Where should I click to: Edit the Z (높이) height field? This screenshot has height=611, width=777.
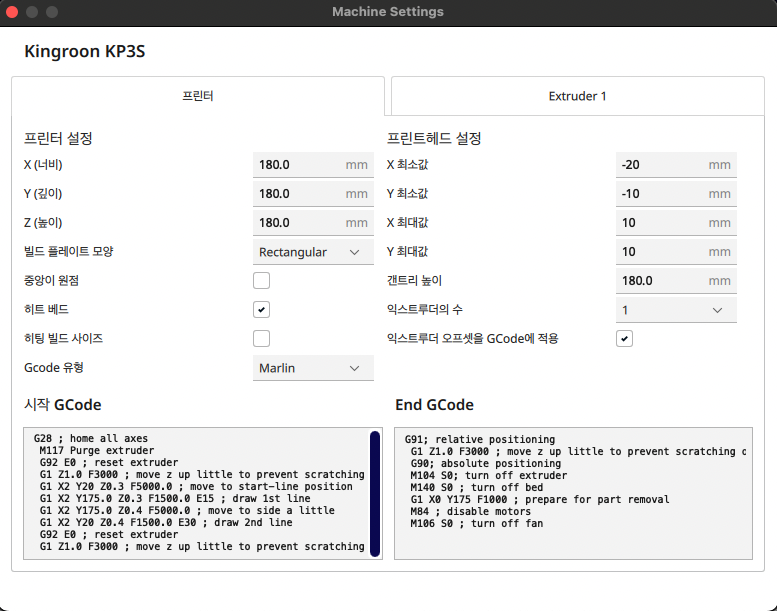point(313,223)
